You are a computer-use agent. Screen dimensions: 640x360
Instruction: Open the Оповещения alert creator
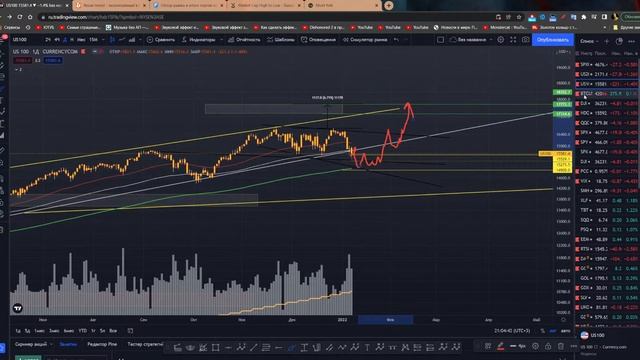(318, 40)
